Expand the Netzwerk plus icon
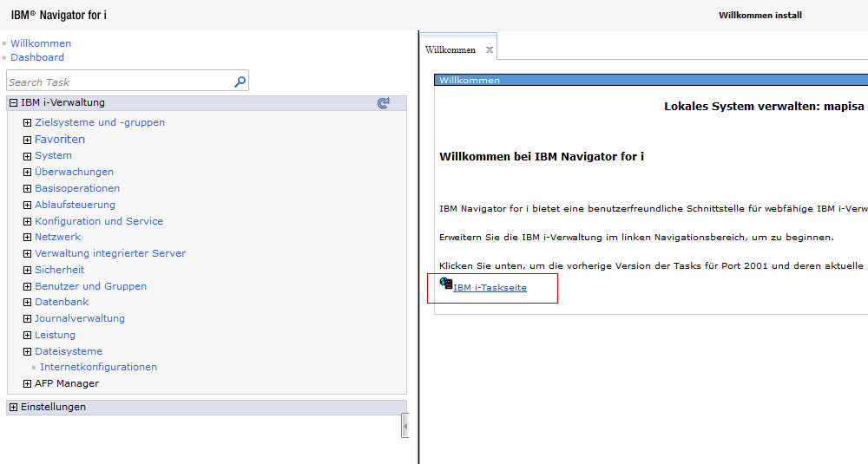 tap(28, 238)
